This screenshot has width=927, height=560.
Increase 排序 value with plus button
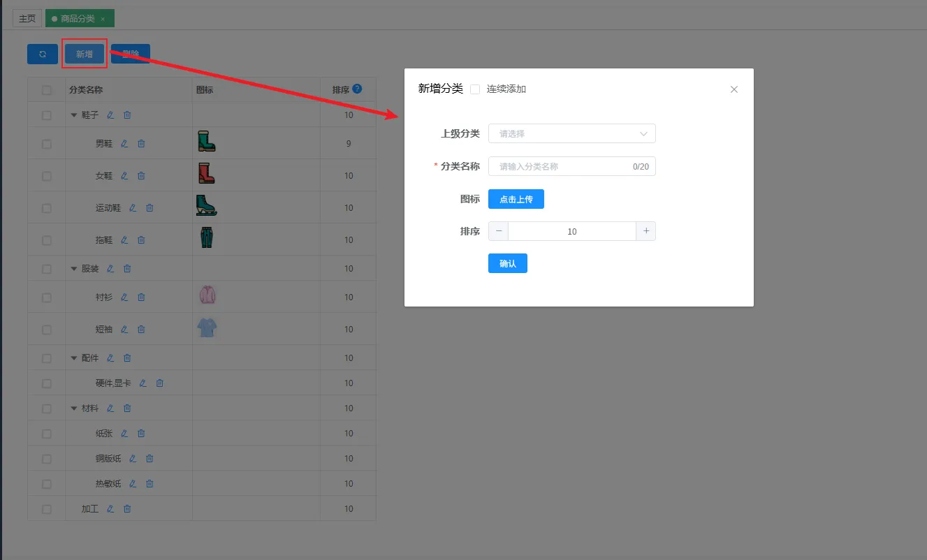pos(645,231)
